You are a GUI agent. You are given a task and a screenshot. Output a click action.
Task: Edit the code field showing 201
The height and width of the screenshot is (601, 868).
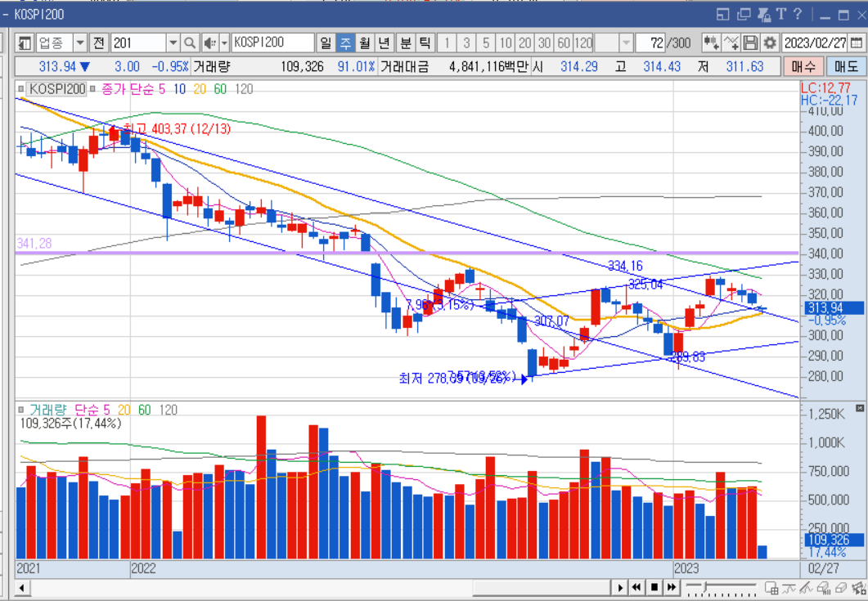pos(138,43)
